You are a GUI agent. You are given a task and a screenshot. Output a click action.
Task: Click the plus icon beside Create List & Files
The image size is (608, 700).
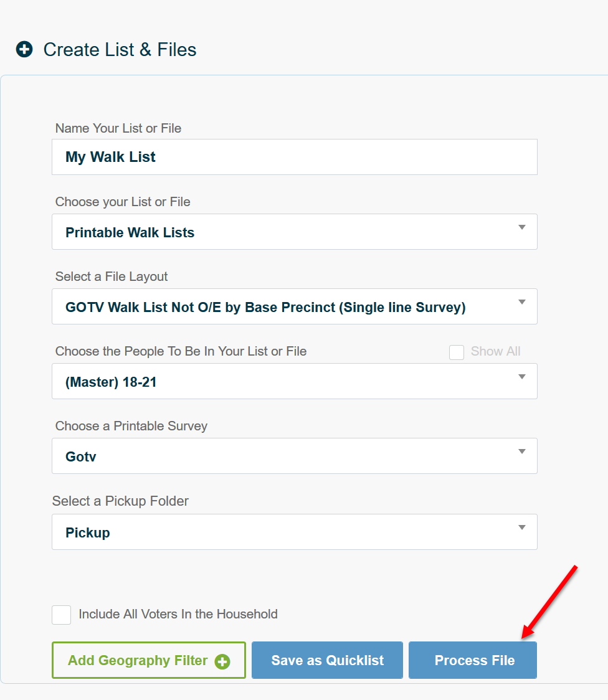click(x=24, y=50)
